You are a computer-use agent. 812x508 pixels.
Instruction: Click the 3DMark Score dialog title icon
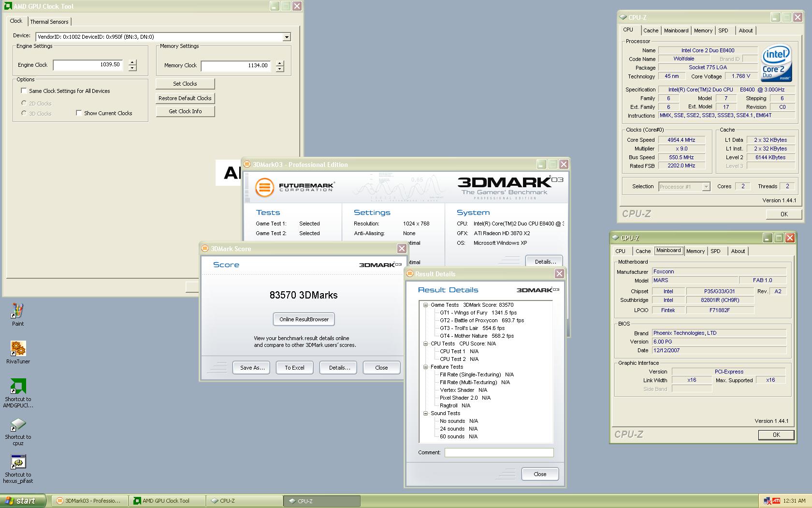coord(205,249)
